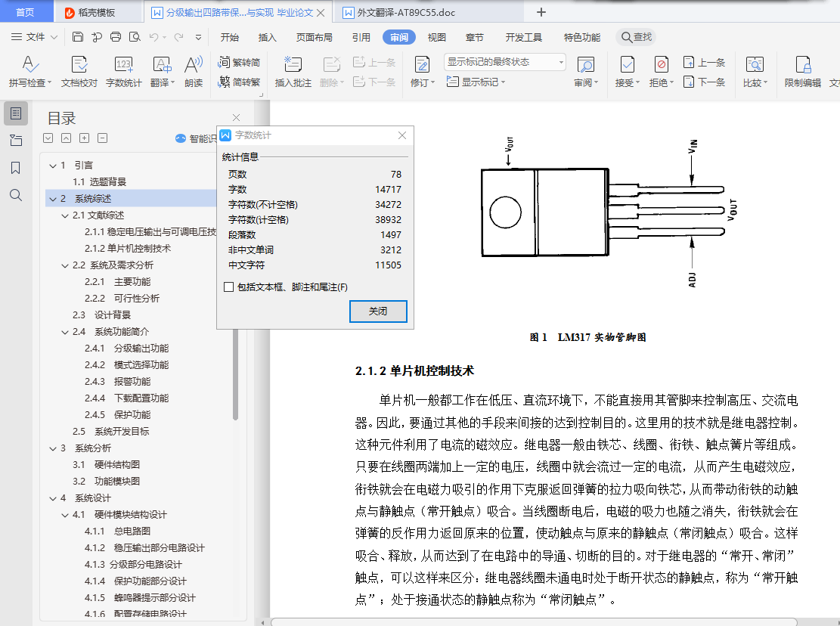The width and height of the screenshot is (840, 626).
Task: Click the outline panel vertical scrollbar
Action: point(235,373)
